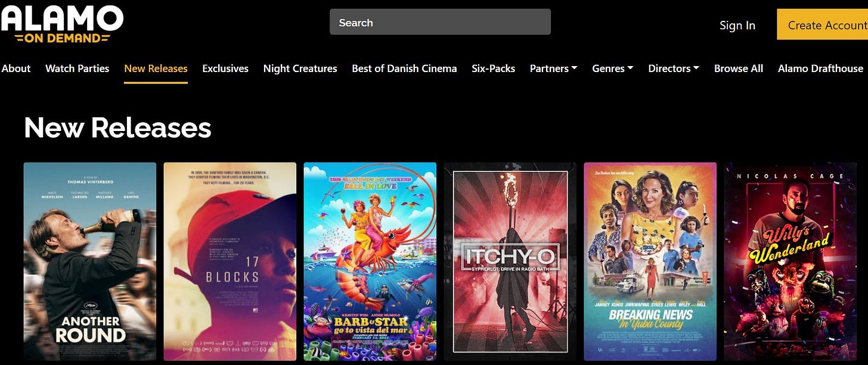
Task: Open the Browse All page
Action: click(739, 68)
